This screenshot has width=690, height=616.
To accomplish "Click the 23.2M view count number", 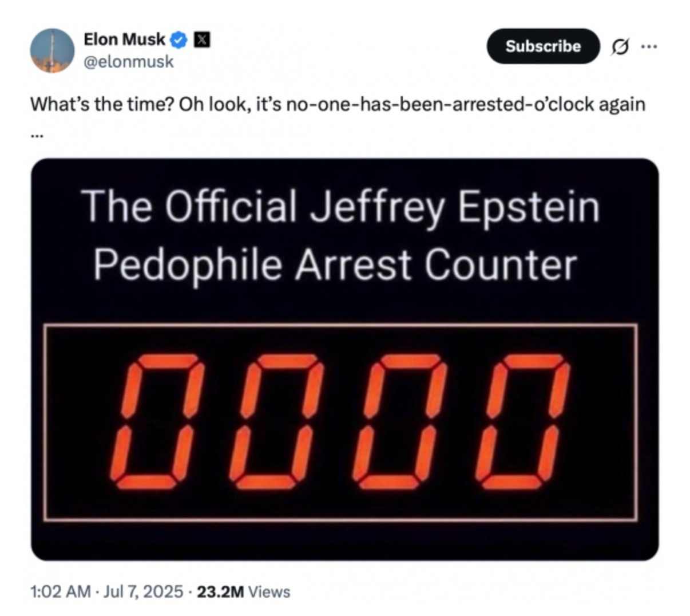I will pyautogui.click(x=220, y=592).
